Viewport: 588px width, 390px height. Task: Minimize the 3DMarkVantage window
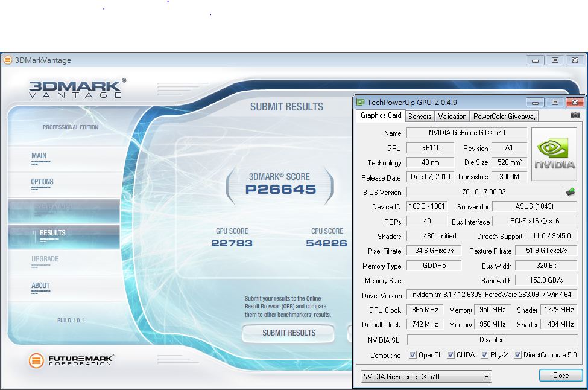535,60
